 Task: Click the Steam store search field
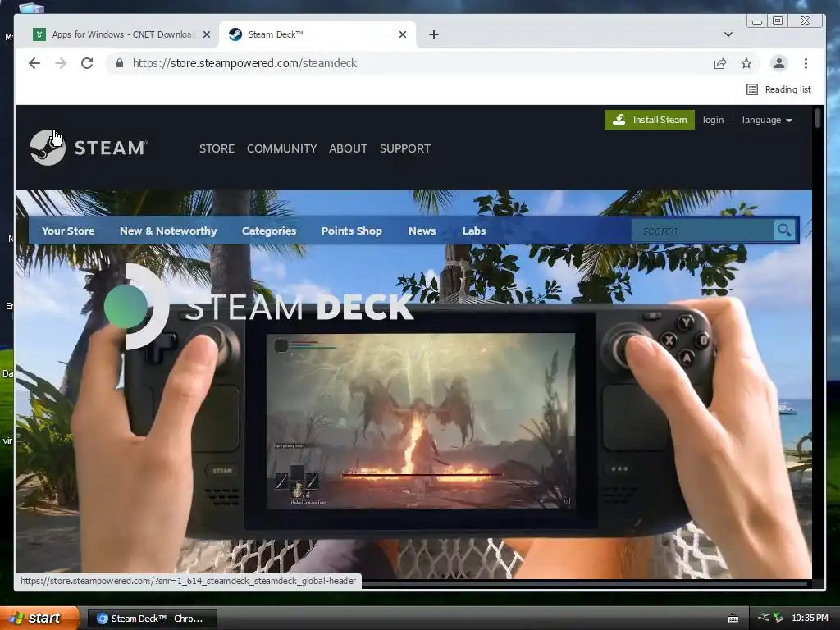(x=703, y=231)
